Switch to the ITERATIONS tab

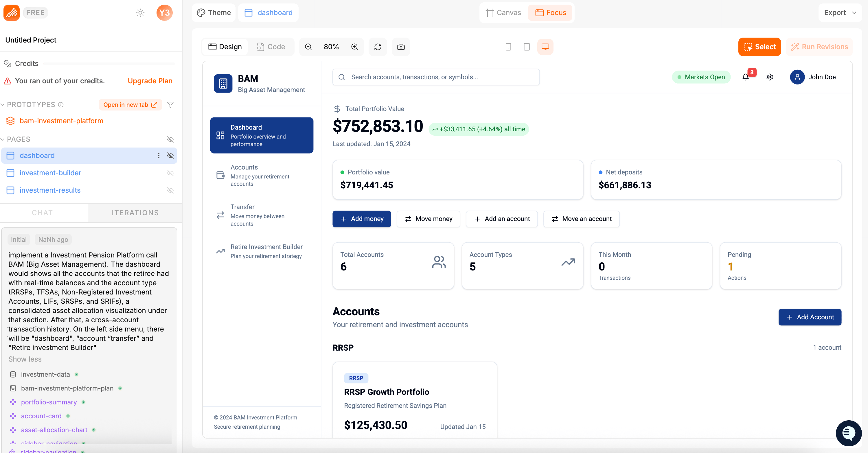135,213
